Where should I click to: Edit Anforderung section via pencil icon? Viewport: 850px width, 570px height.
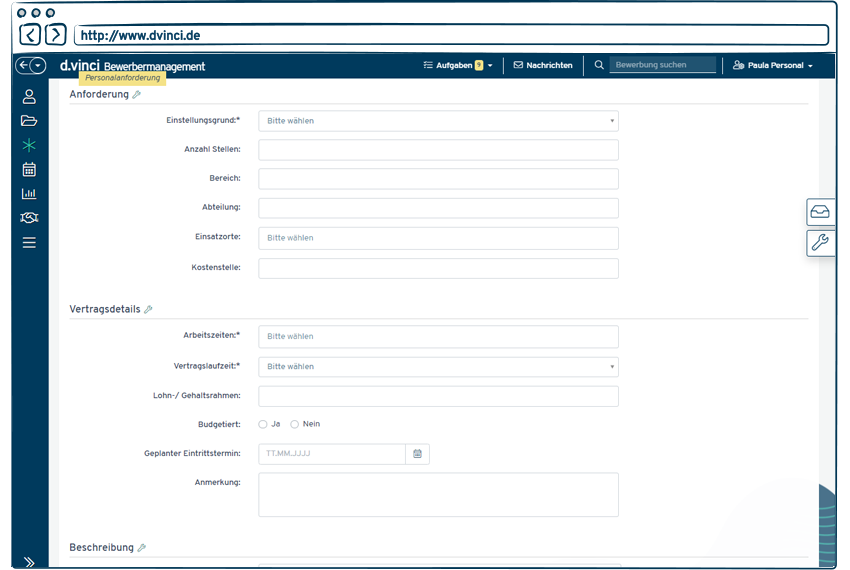(137, 95)
